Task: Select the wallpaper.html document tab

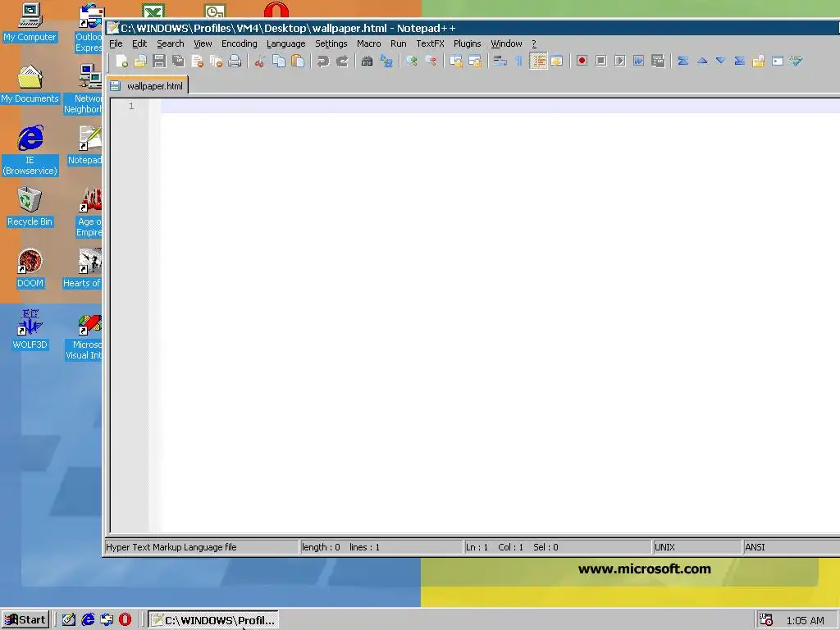Action: tap(148, 85)
